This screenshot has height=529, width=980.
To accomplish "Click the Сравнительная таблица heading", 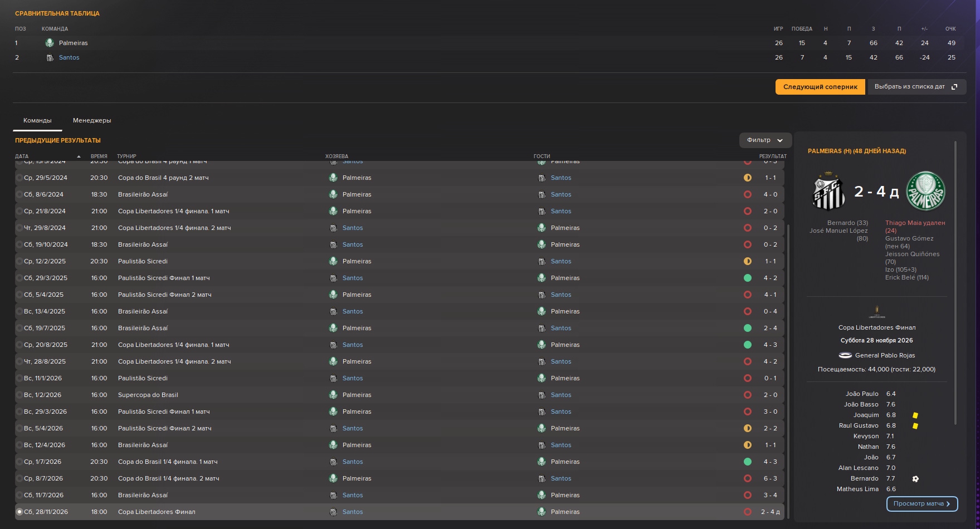I will coord(57,13).
